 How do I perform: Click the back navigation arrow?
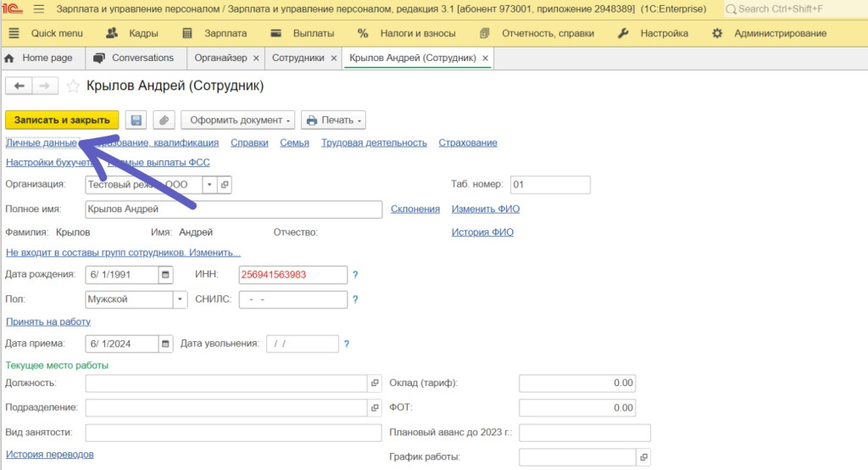point(19,86)
